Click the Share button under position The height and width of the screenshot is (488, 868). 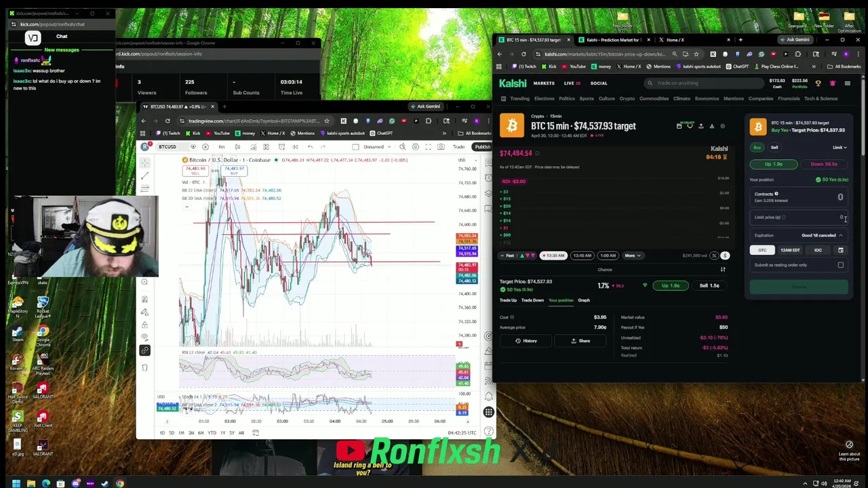tap(580, 341)
